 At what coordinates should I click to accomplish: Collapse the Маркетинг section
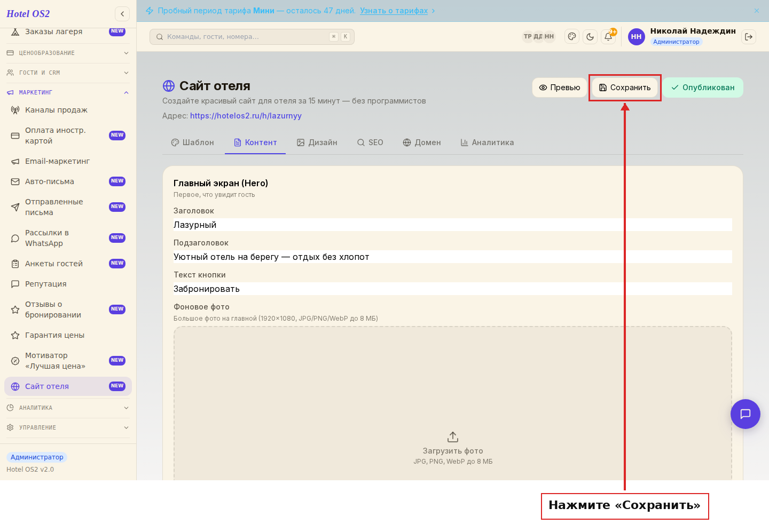pos(68,92)
